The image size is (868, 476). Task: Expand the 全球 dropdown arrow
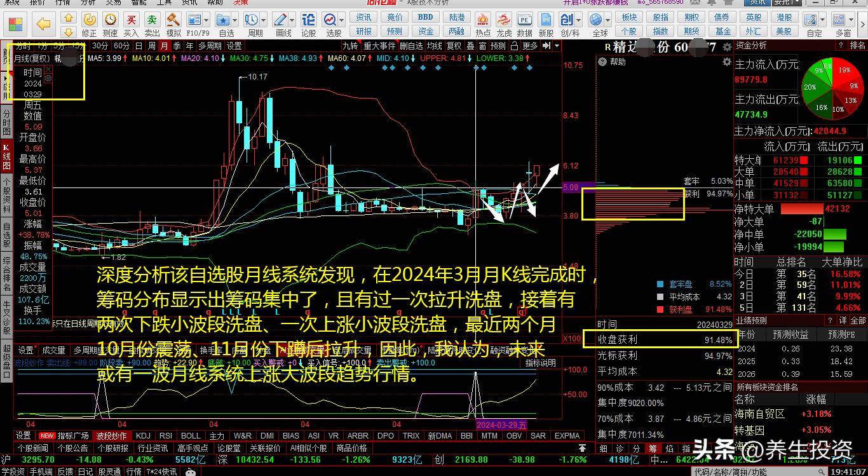[x=608, y=20]
